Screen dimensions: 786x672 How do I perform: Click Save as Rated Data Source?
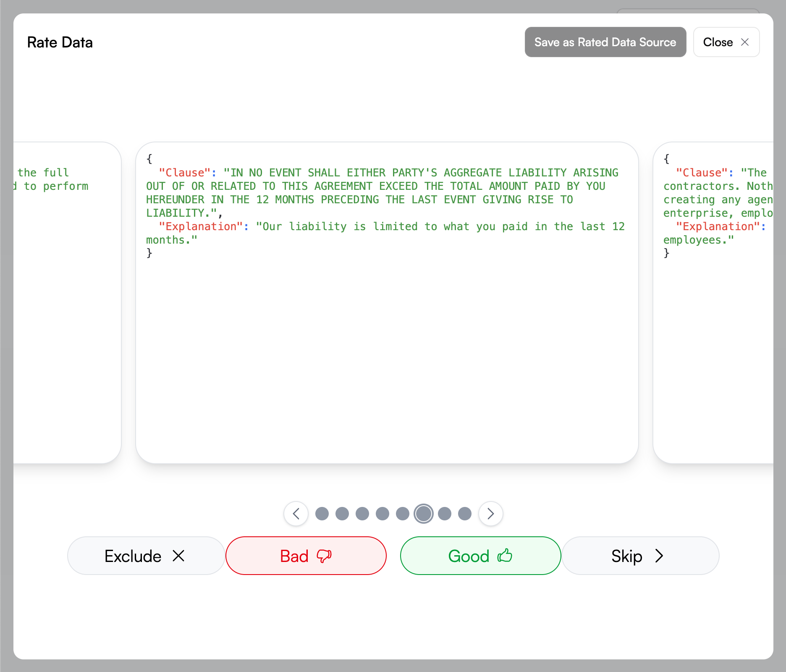(x=605, y=42)
